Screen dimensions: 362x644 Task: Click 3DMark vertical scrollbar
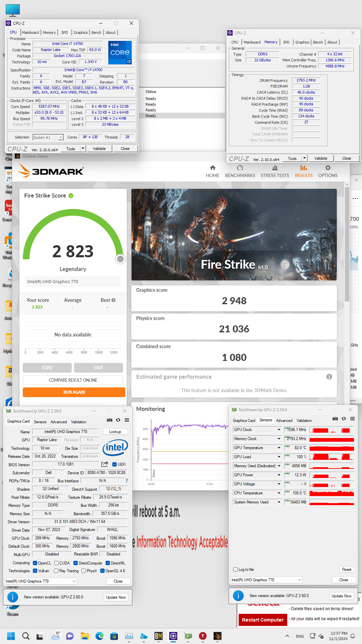pyautogui.click(x=347, y=245)
